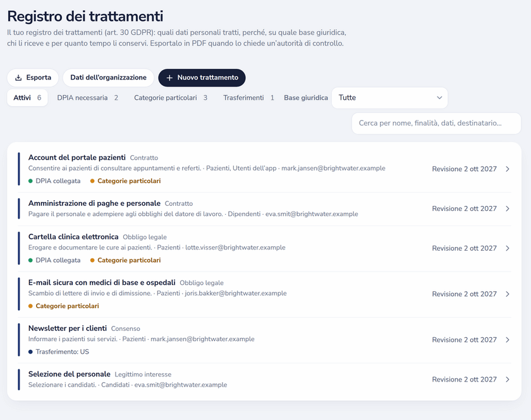Open Cartella clinica elettronica record
This screenshot has width=531, height=420.
pyautogui.click(x=264, y=248)
